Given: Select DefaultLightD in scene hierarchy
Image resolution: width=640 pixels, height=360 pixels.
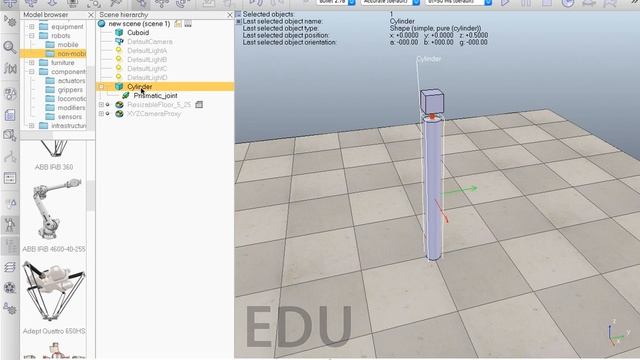Looking at the screenshot, I should pos(147,78).
